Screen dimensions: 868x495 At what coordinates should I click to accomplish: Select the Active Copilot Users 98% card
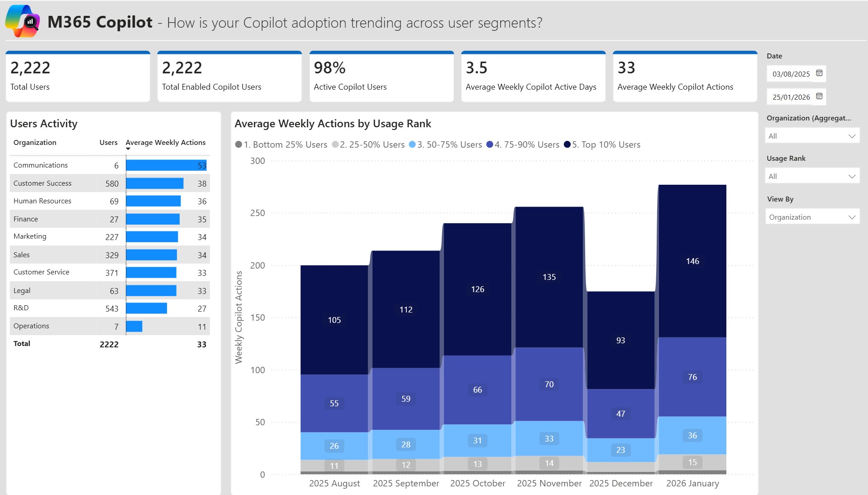[x=382, y=77]
